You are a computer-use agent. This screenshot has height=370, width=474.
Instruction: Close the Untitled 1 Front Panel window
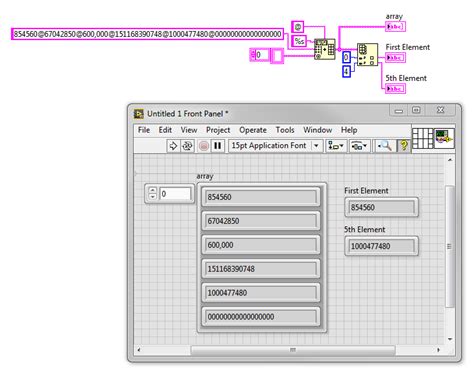click(440, 110)
